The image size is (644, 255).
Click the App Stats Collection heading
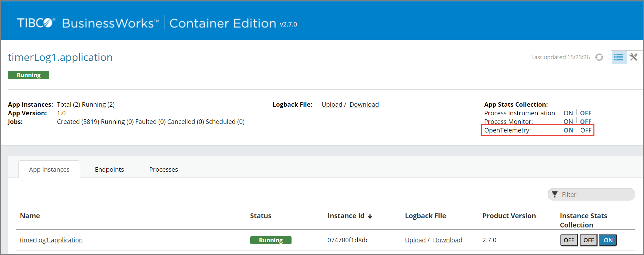click(x=516, y=104)
